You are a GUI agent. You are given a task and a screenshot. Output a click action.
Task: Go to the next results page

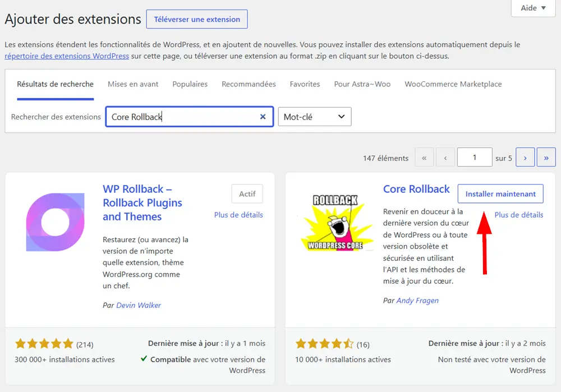coord(525,158)
